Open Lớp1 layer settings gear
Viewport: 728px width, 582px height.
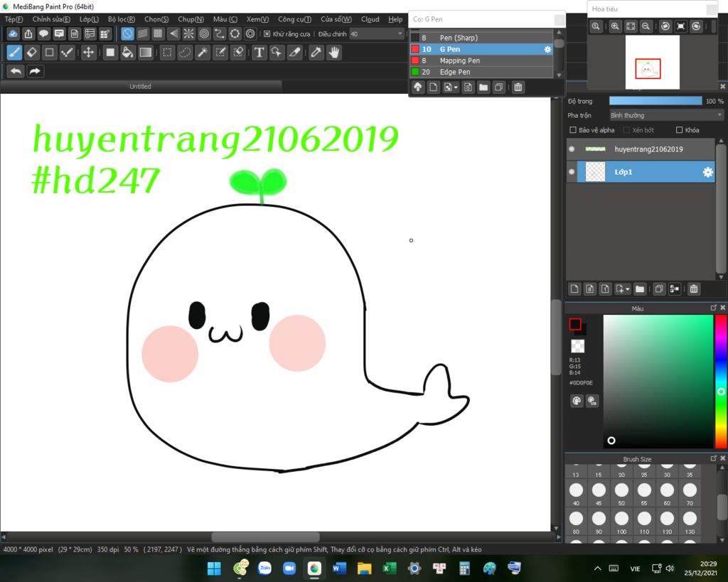click(707, 172)
